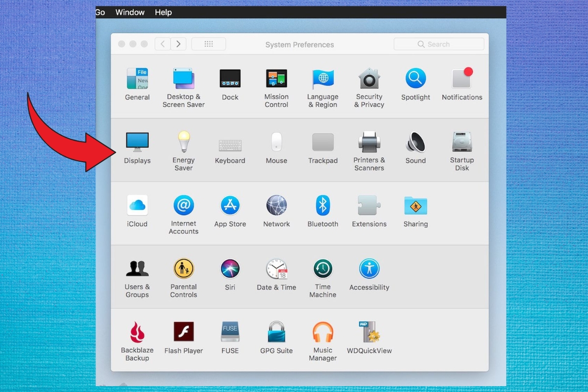The height and width of the screenshot is (392, 588).
Task: Open the Go menu
Action: [x=100, y=12]
